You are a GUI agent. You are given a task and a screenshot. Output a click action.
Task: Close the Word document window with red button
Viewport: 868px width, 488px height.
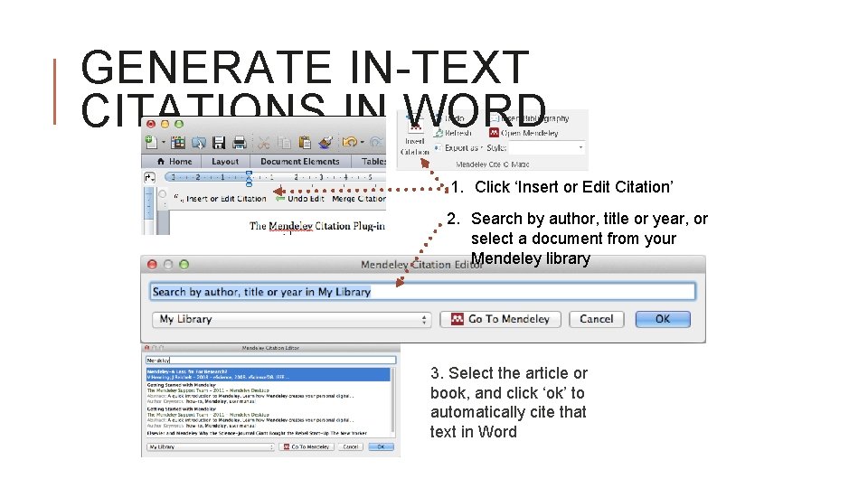click(151, 124)
